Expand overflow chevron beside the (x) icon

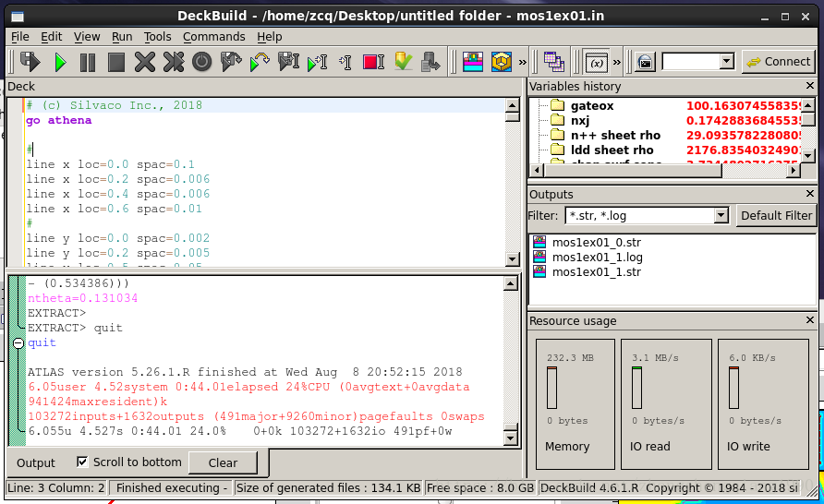point(617,63)
